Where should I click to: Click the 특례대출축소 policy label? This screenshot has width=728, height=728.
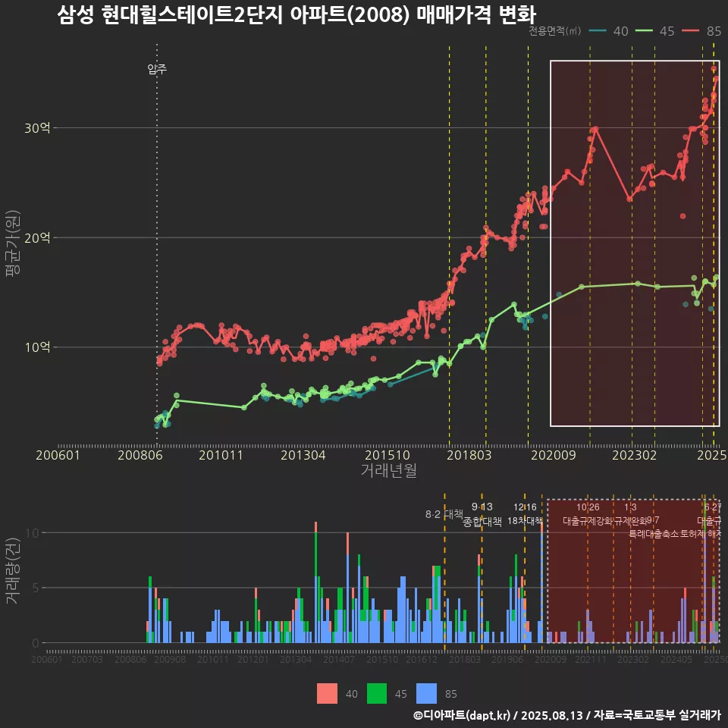click(x=653, y=534)
